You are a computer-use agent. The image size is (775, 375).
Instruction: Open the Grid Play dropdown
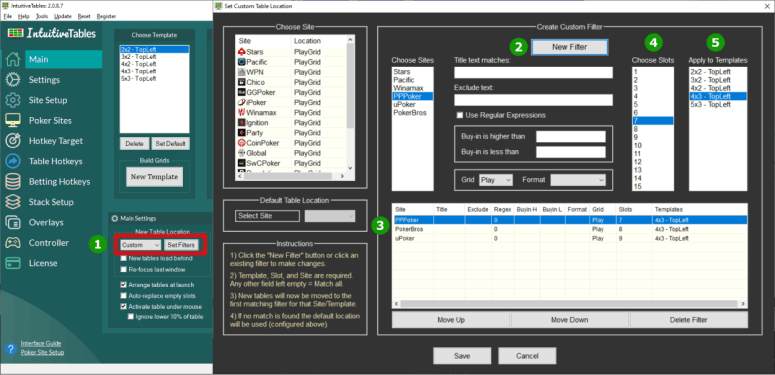coord(496,180)
